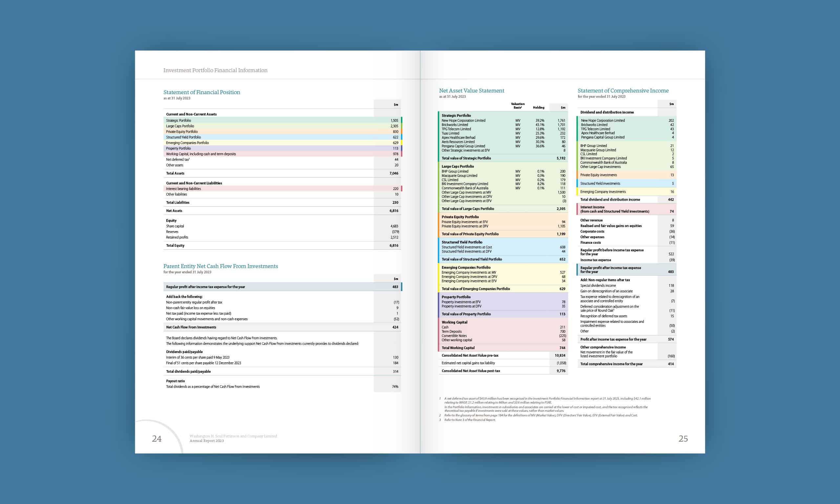Select 'Regular profit after income tax expense for the year' 483 row on page 24
Screen dimensions: 840x504
click(283, 287)
